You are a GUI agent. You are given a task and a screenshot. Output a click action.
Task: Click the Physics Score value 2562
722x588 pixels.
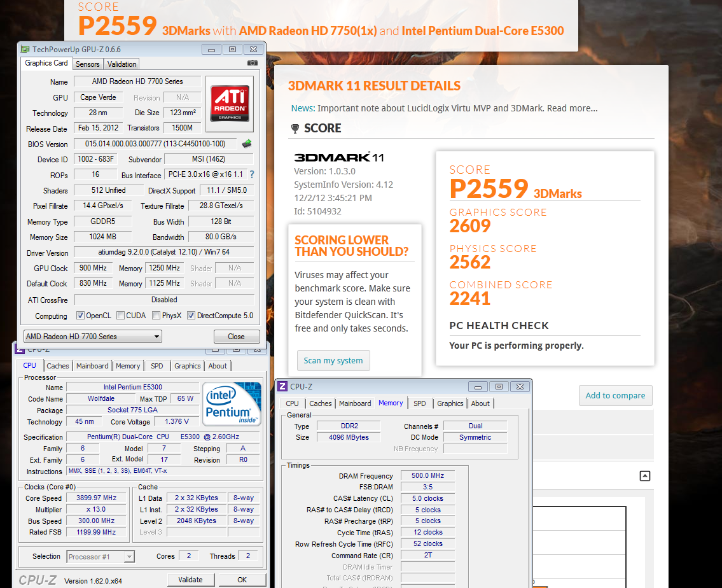pyautogui.click(x=470, y=262)
